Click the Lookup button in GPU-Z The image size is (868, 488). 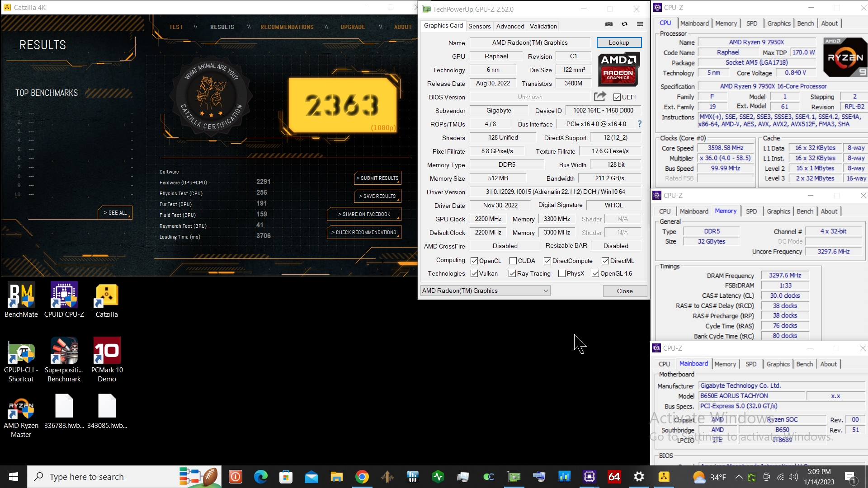pos(619,42)
